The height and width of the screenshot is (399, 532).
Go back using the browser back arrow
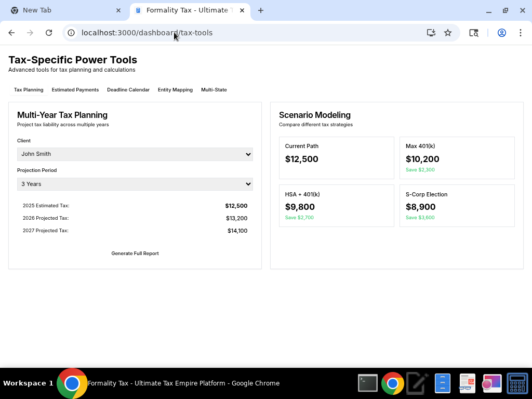pos(11,33)
